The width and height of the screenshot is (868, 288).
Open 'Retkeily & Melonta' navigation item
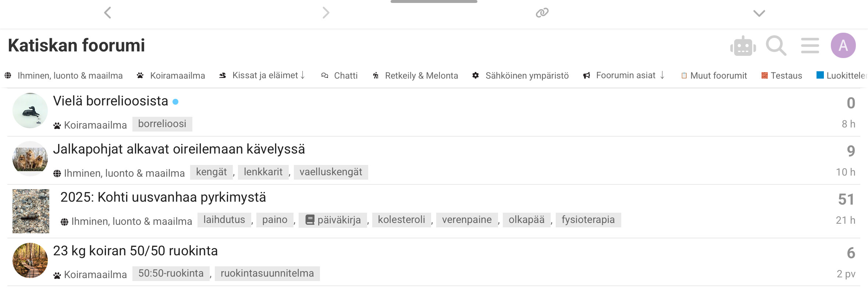(x=421, y=76)
